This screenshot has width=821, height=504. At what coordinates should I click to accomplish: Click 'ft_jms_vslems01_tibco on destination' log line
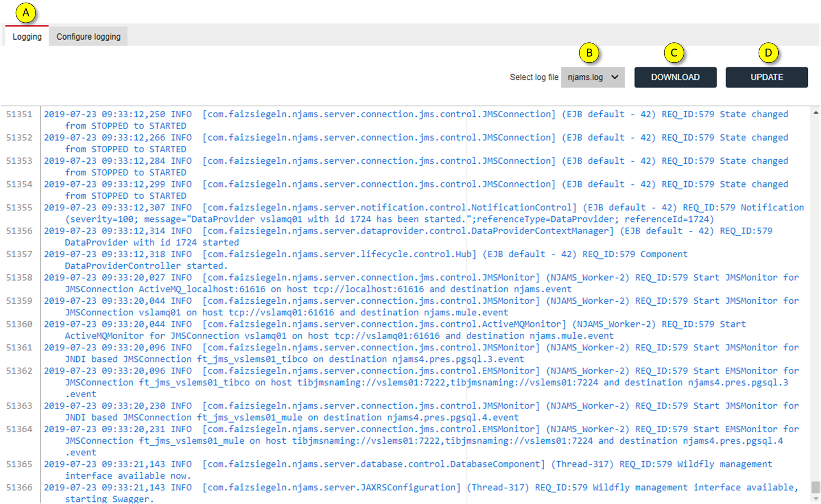click(x=294, y=359)
